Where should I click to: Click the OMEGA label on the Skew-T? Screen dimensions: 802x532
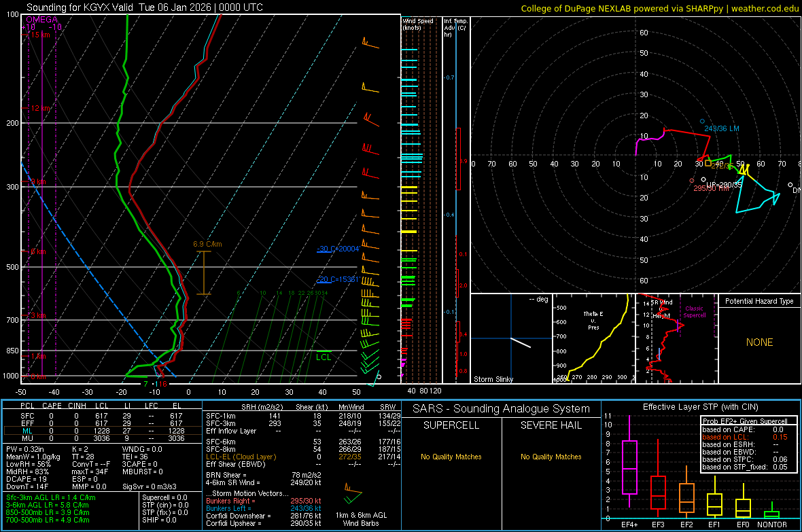[41, 20]
